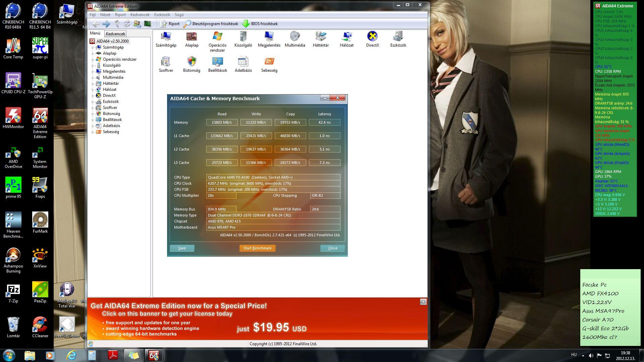This screenshot has height=362, width=644.
Task: Expand the Operációs rendszer tree node
Action: coord(93,60)
